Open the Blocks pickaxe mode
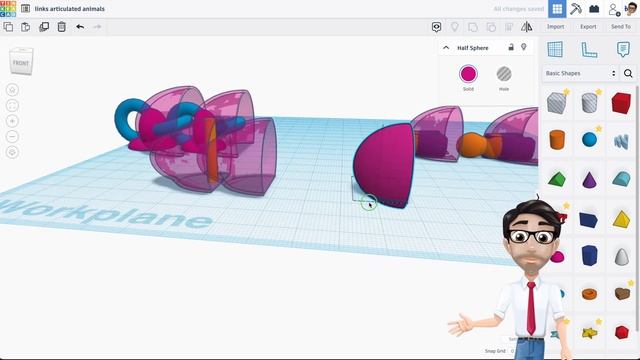Image resolution: width=640 pixels, height=360 pixels. [576, 9]
